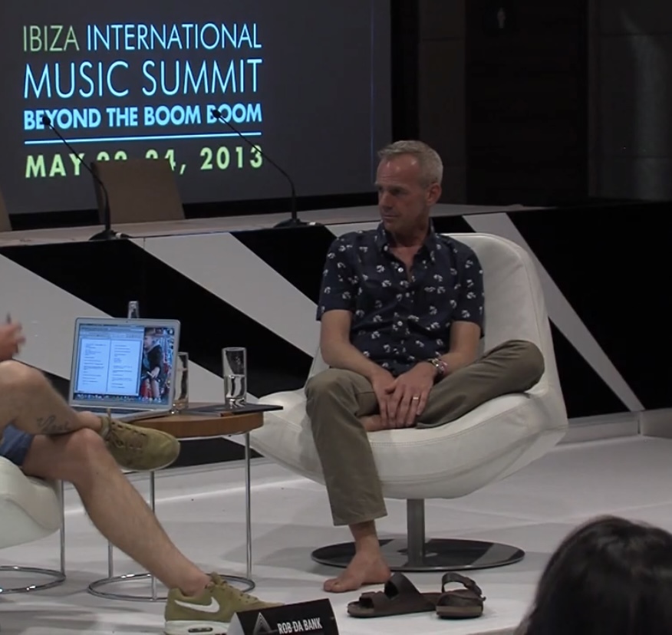Click the tall glass of water
Viewport: 672px width, 635px height.
point(235,377)
